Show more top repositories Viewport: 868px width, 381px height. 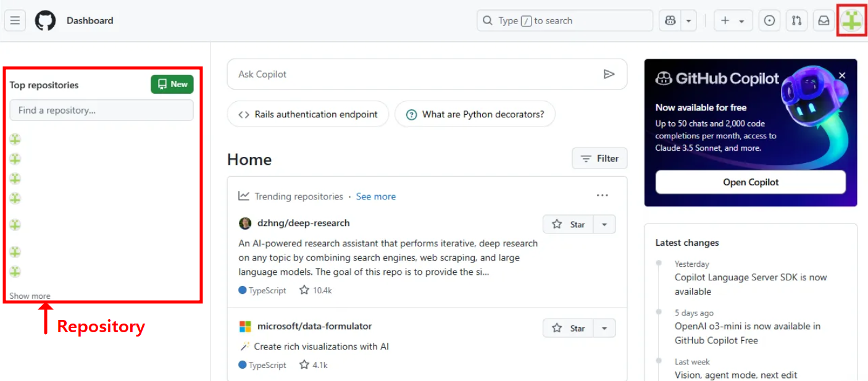[x=30, y=296]
